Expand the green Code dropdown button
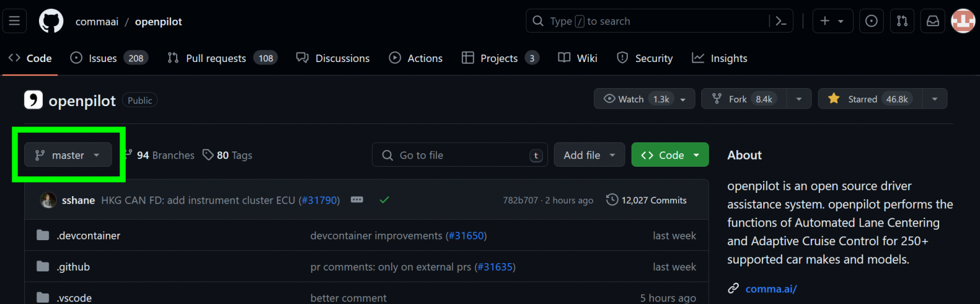980x304 pixels. pyautogui.click(x=669, y=155)
